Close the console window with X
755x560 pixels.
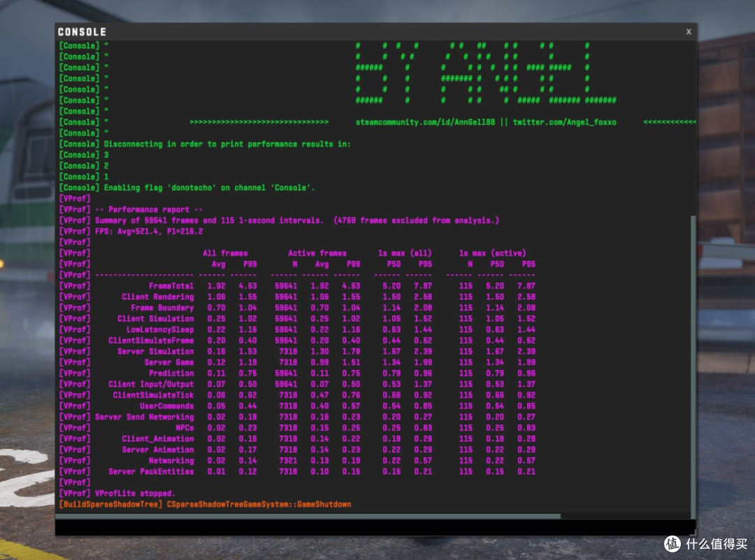[x=689, y=31]
